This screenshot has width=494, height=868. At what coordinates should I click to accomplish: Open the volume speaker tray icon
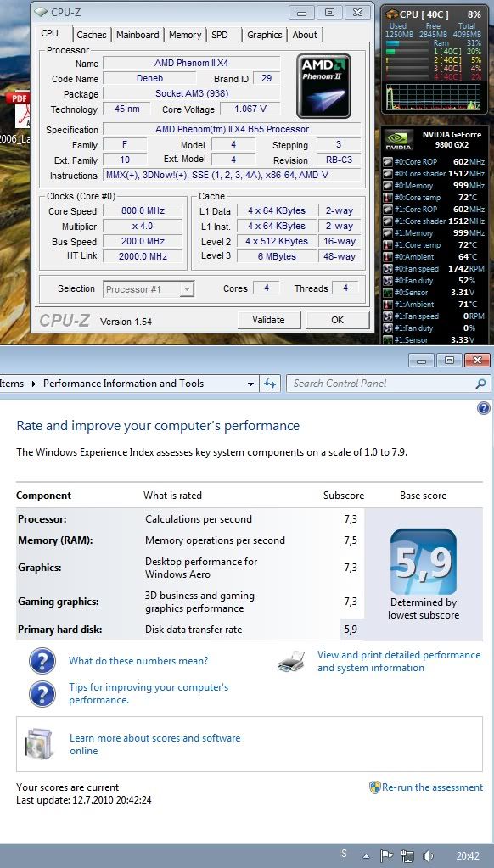[x=427, y=856]
